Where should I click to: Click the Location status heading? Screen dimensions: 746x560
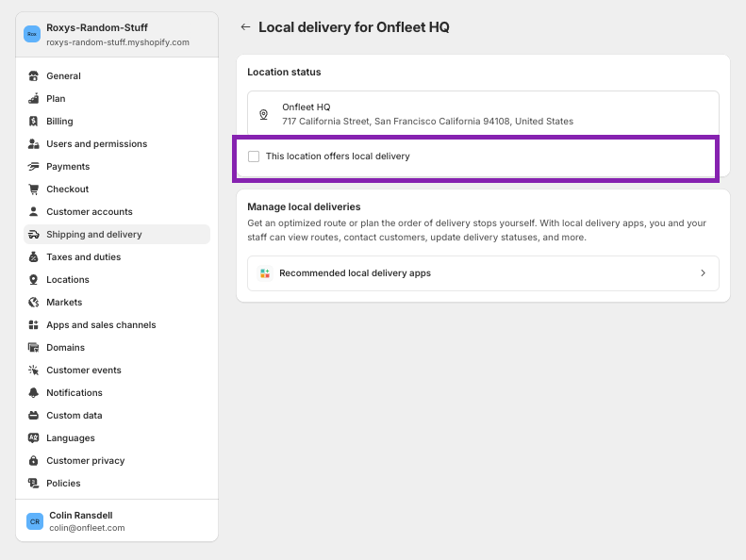(284, 72)
